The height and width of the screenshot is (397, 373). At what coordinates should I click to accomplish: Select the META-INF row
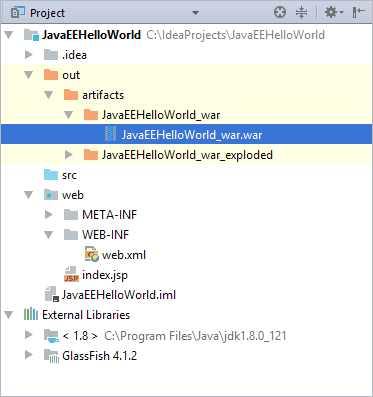click(186, 215)
